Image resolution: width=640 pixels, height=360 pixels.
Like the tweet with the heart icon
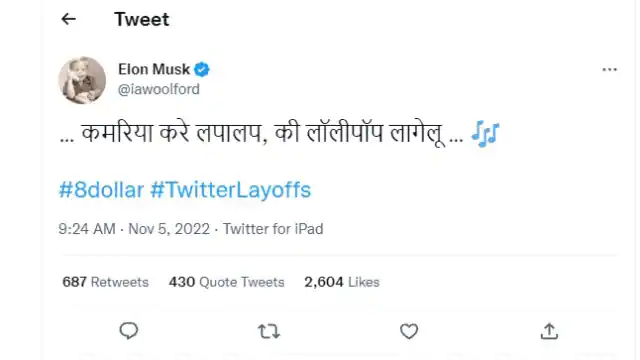tap(409, 331)
